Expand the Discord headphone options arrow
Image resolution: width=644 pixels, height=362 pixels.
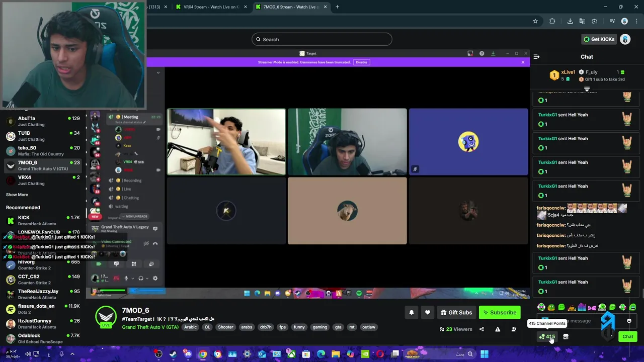pyautogui.click(x=147, y=278)
